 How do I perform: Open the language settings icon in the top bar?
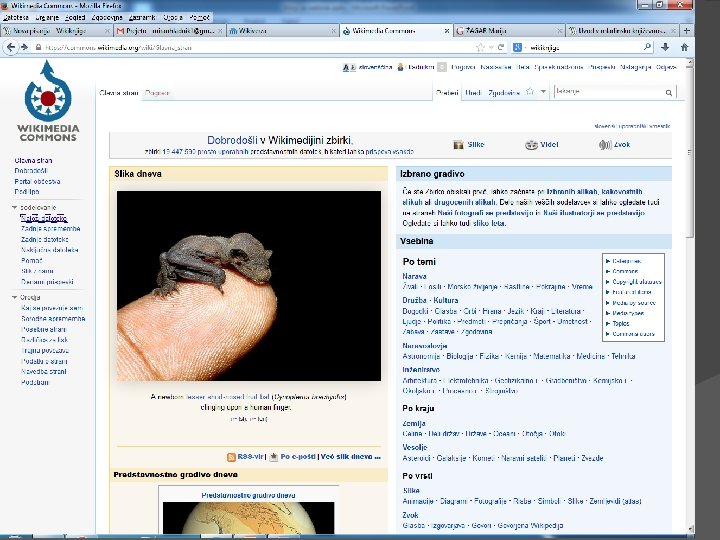pos(349,68)
